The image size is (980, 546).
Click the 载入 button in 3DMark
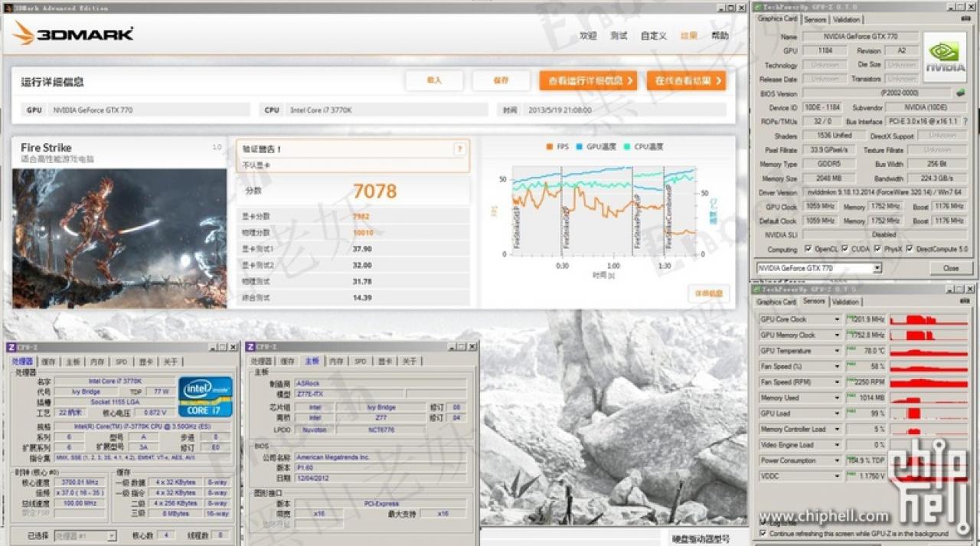[434, 80]
